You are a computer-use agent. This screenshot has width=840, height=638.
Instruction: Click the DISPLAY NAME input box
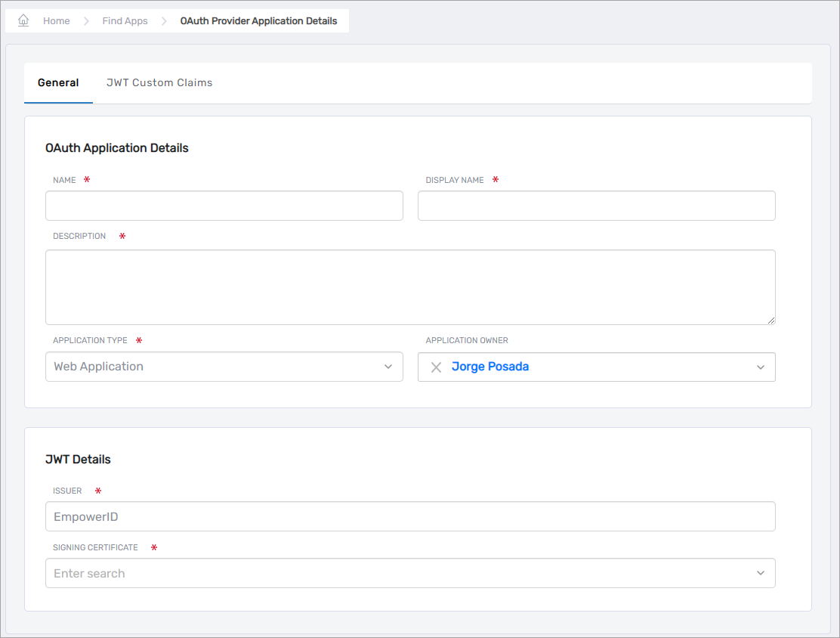click(597, 205)
